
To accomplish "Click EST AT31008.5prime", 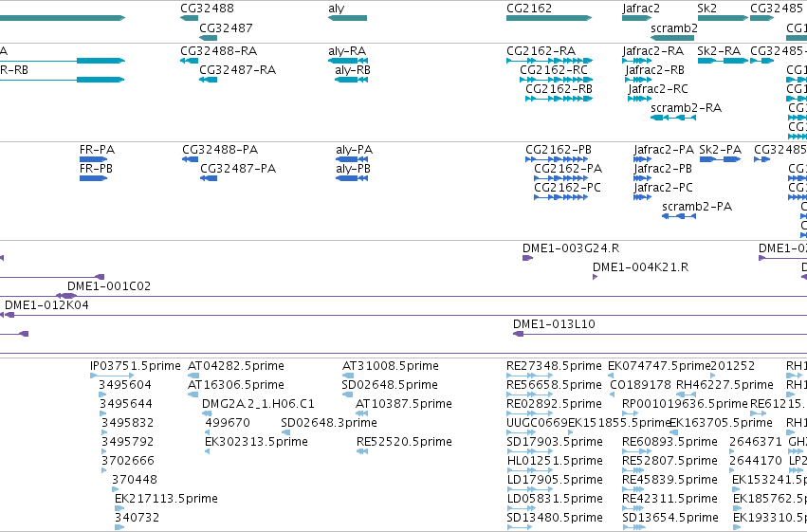I will tap(391, 366).
